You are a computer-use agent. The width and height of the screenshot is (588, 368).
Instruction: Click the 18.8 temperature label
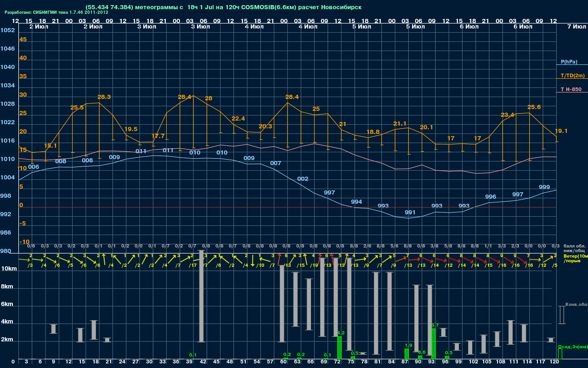tap(373, 132)
